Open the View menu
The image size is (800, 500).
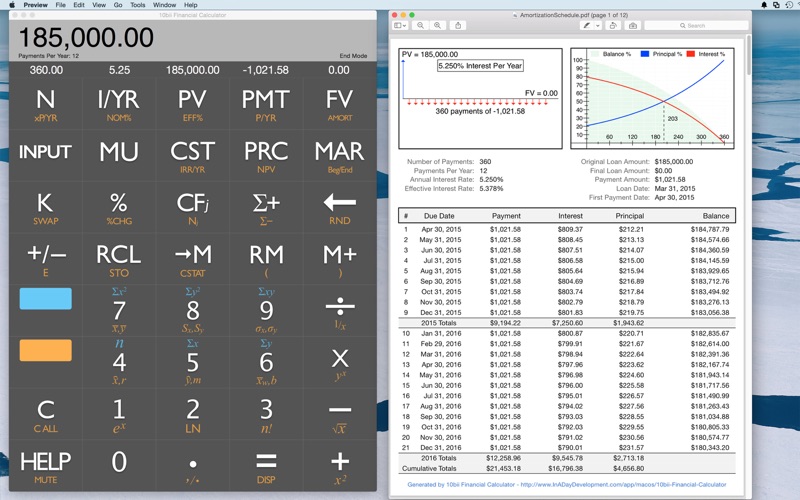[x=99, y=5]
